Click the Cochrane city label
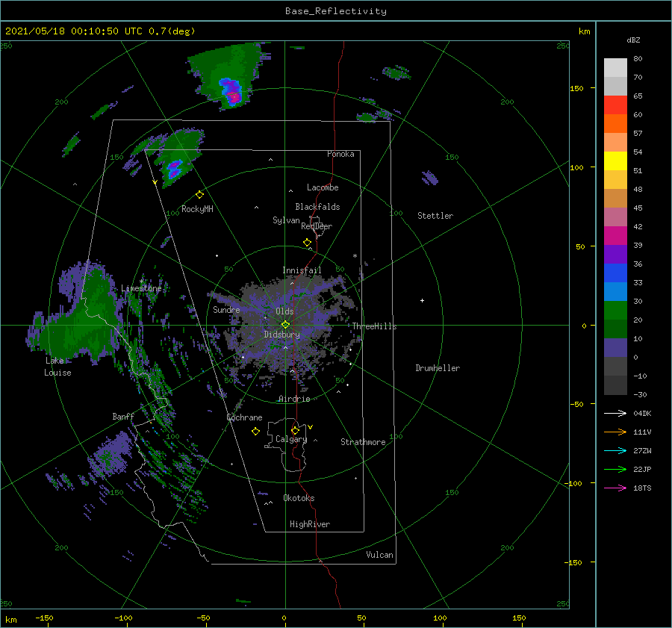The image size is (672, 628). (x=244, y=417)
